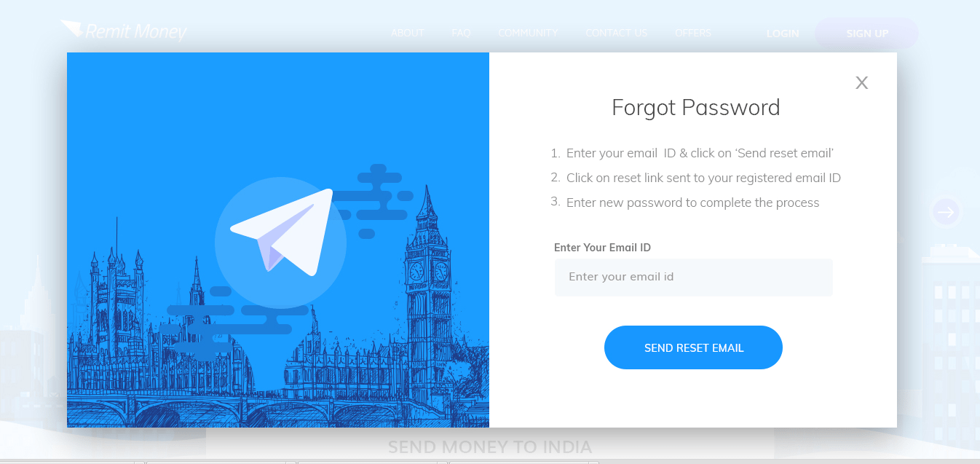Image resolution: width=980 pixels, height=464 pixels.
Task: Click the Remit Money logo
Action: coord(124,31)
